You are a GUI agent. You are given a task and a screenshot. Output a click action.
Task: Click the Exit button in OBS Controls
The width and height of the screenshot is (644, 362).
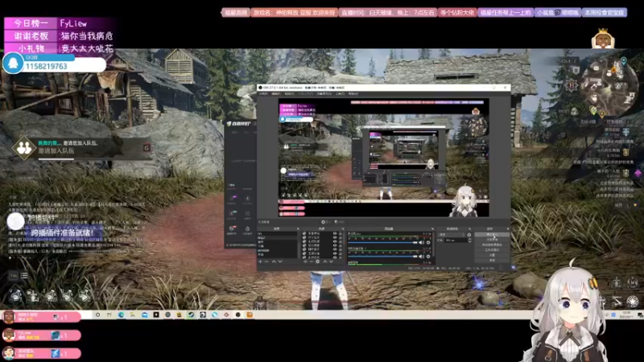(x=492, y=260)
